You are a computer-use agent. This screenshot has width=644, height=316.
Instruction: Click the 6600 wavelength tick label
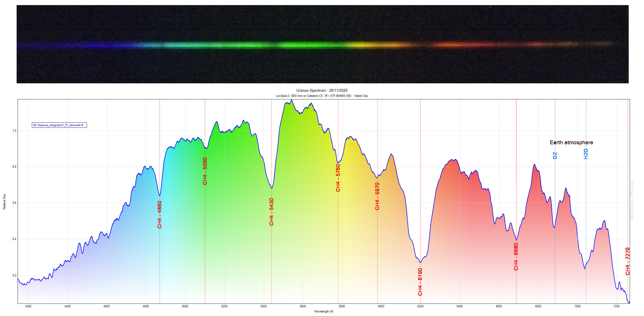tap(499, 306)
